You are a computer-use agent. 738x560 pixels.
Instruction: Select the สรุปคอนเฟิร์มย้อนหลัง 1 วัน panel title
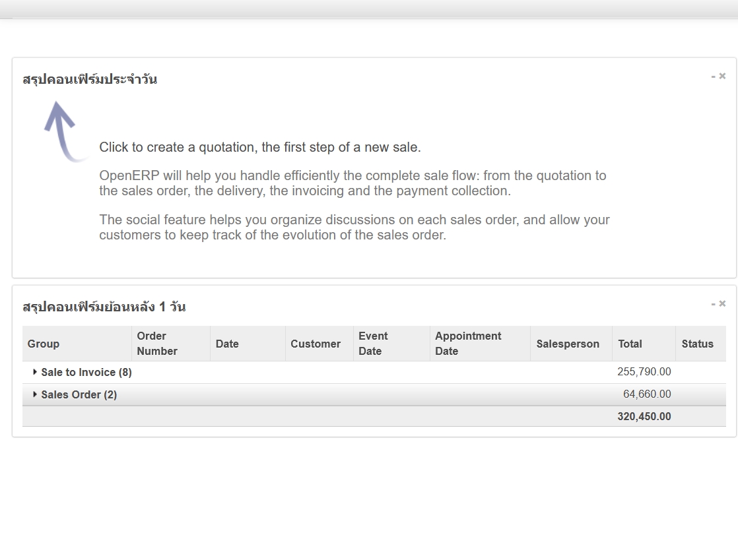[x=104, y=307]
